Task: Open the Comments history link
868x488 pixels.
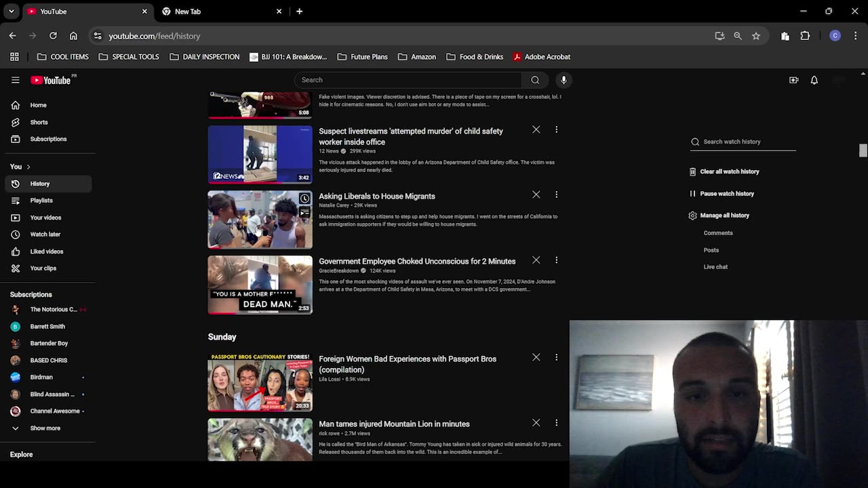Action: click(x=718, y=233)
